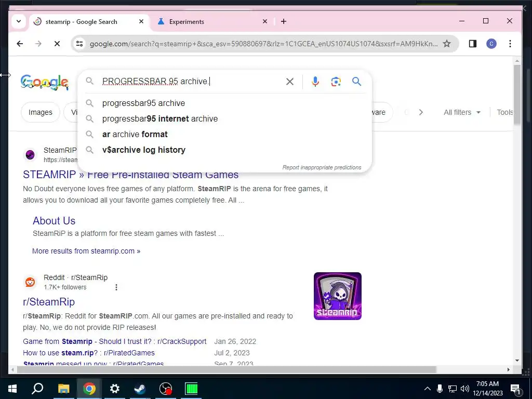Image resolution: width=532 pixels, height=399 pixels.
Task: Open the Chrome side panel icon
Action: (x=473, y=44)
